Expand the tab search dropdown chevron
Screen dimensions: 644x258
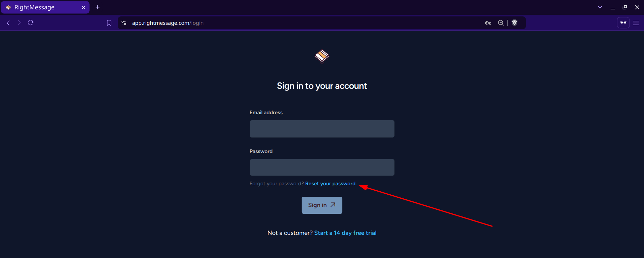point(600,7)
